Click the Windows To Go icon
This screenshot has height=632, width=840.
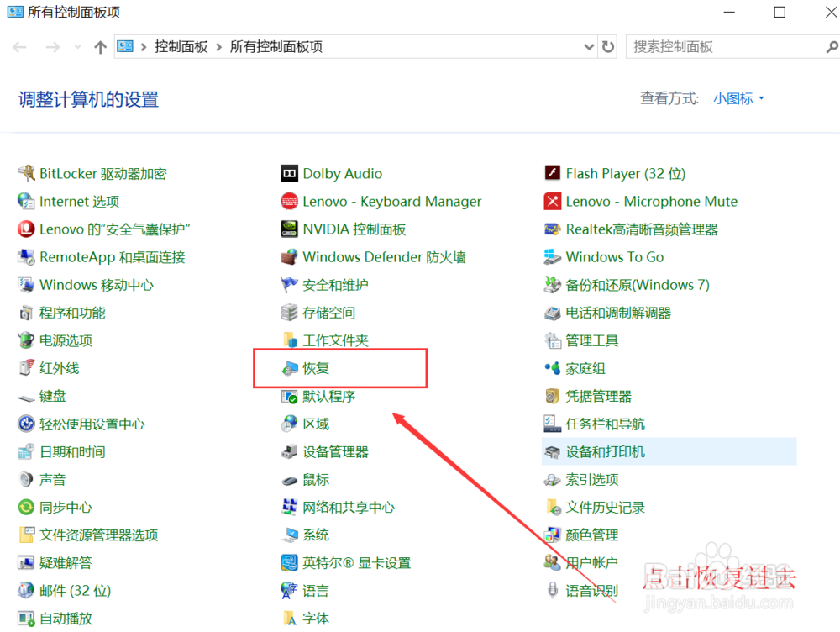553,257
